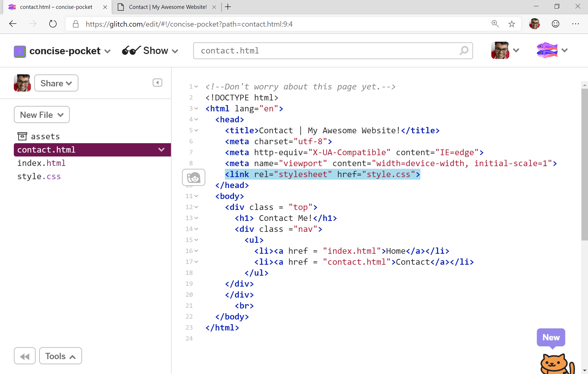
Task: Open contact.html file options chevron
Action: click(x=162, y=150)
